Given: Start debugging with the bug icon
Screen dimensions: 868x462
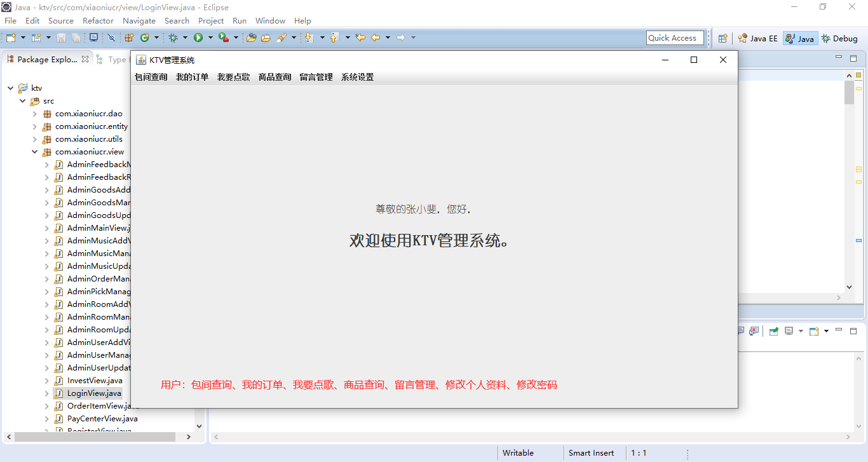Looking at the screenshot, I should pos(173,38).
